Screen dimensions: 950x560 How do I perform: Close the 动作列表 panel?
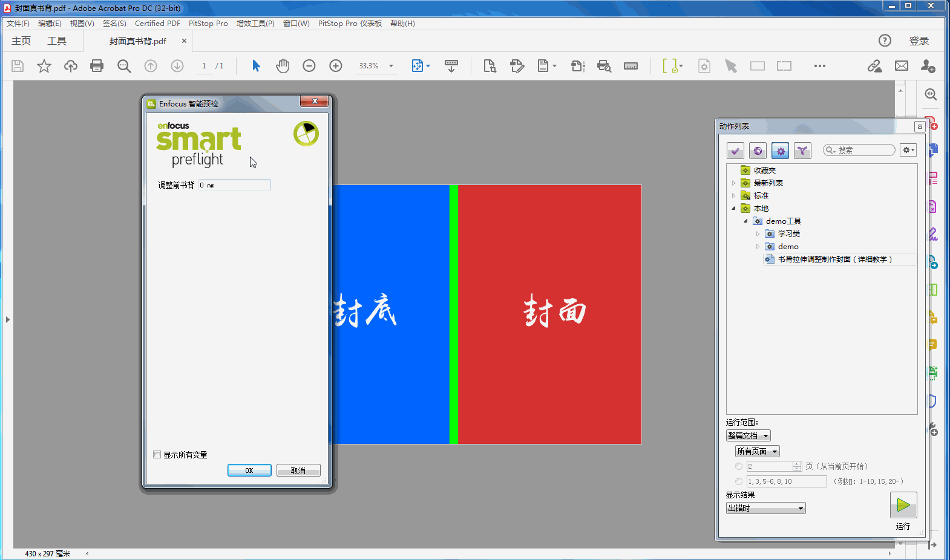click(x=920, y=126)
